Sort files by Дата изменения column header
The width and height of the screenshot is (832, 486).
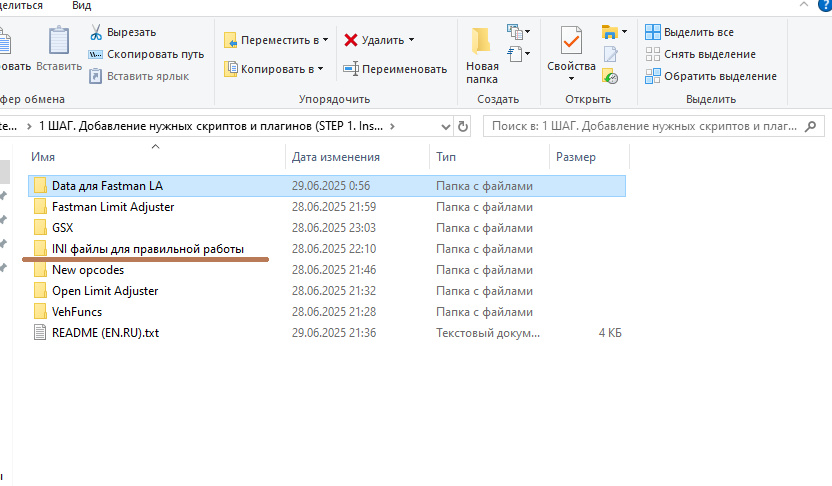(x=336, y=157)
